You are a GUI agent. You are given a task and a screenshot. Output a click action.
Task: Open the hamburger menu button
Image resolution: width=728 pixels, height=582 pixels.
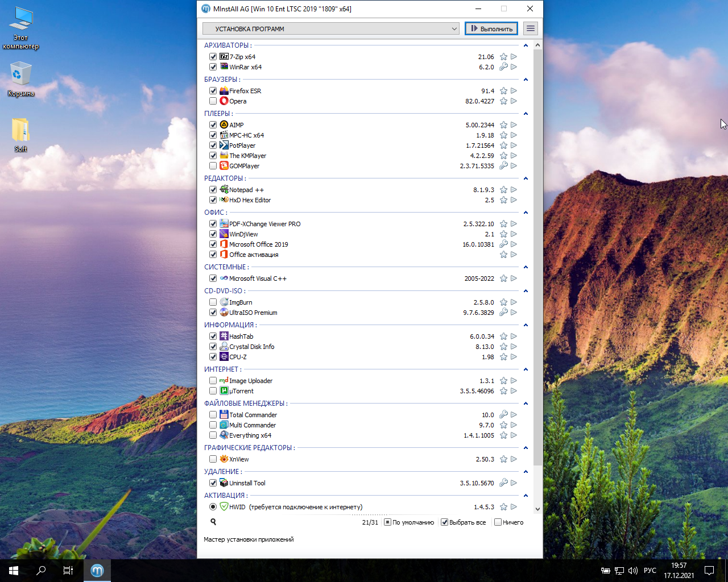[x=530, y=28]
